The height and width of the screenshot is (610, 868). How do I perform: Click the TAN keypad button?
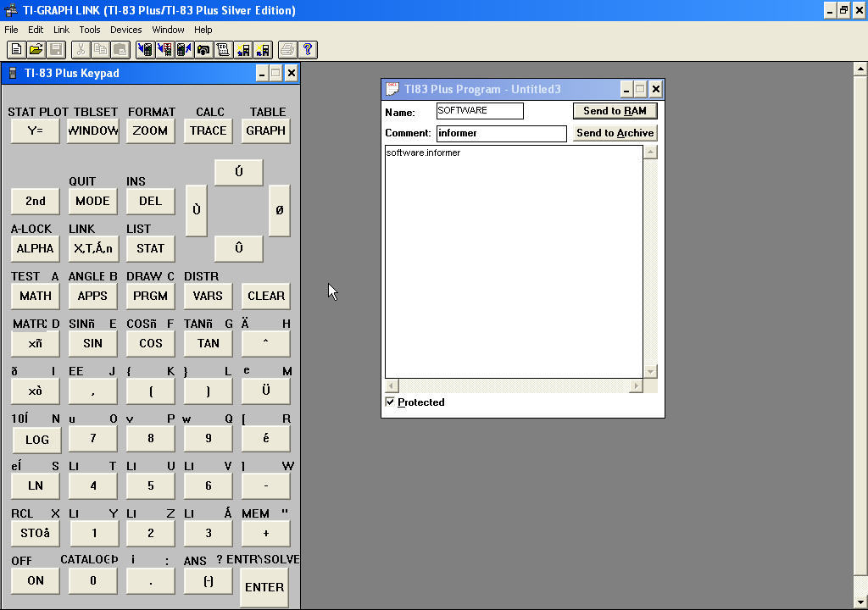[209, 344]
